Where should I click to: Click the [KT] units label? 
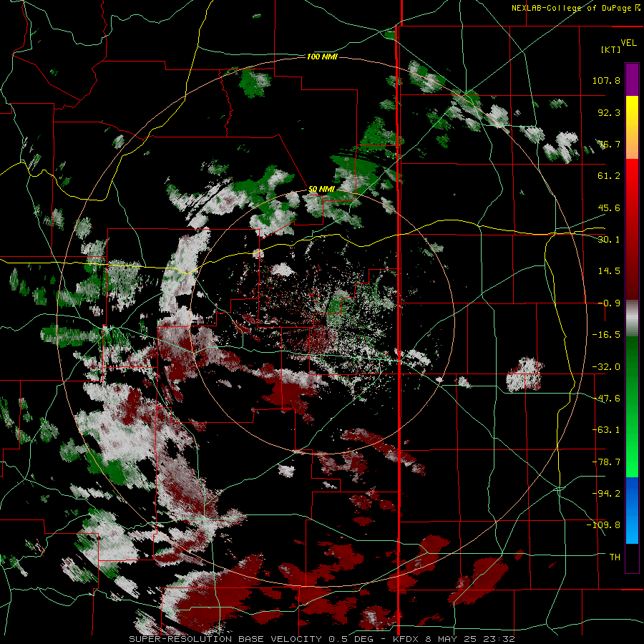(x=610, y=49)
